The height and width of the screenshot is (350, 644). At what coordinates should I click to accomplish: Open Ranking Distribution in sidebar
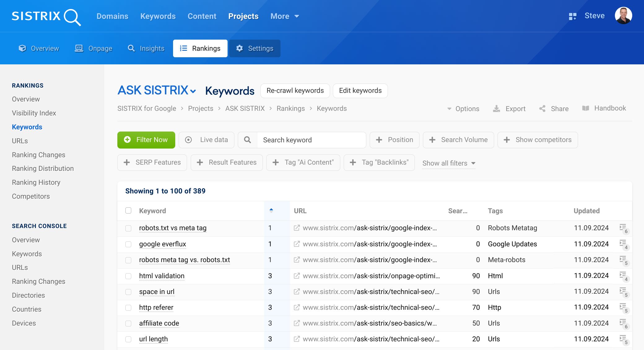[x=43, y=168]
